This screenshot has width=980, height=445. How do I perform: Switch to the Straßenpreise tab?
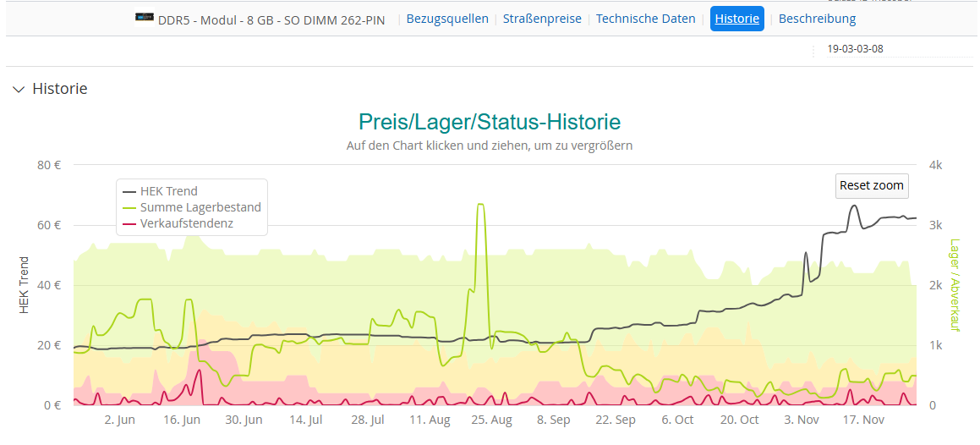pyautogui.click(x=542, y=19)
